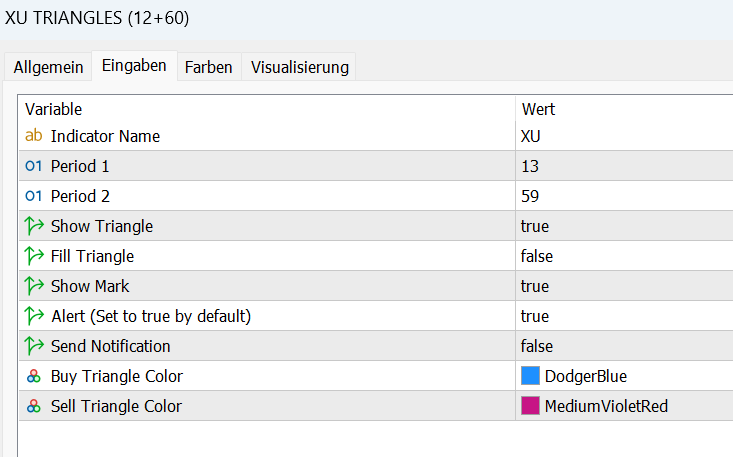
Task: Click the string icon beside Indicator Name
Action: [33, 136]
